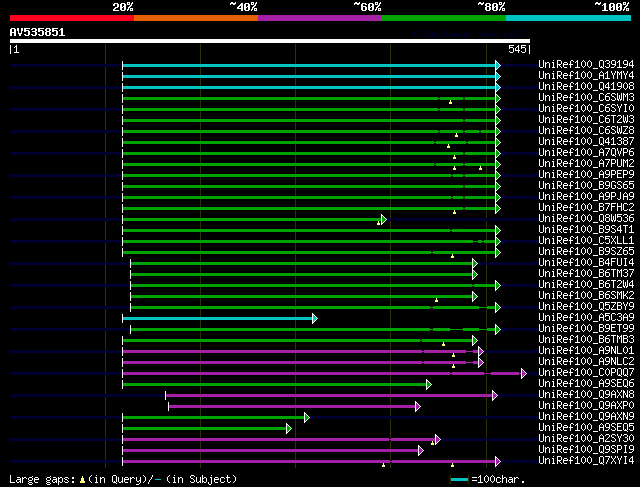Click the yellow gap marker under C6SWM3 bar
Image resolution: width=640 pixels, height=487 pixels.
point(450,102)
